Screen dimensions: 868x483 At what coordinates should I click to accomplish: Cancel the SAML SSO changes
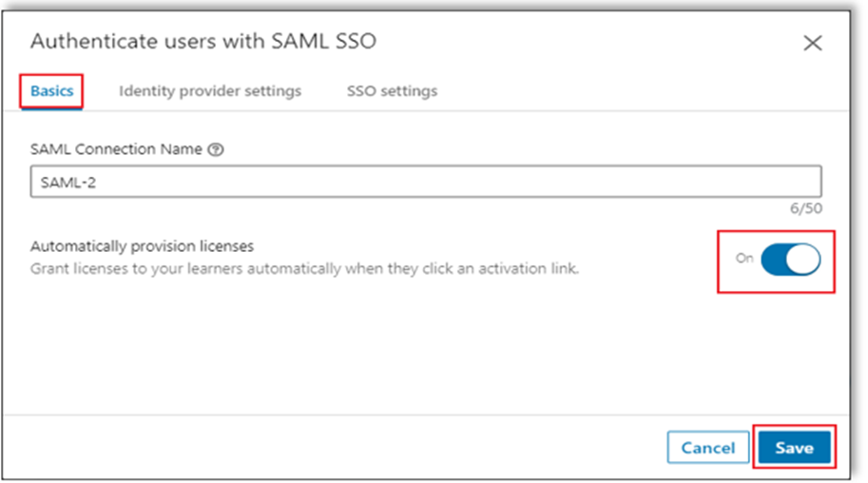pos(708,448)
